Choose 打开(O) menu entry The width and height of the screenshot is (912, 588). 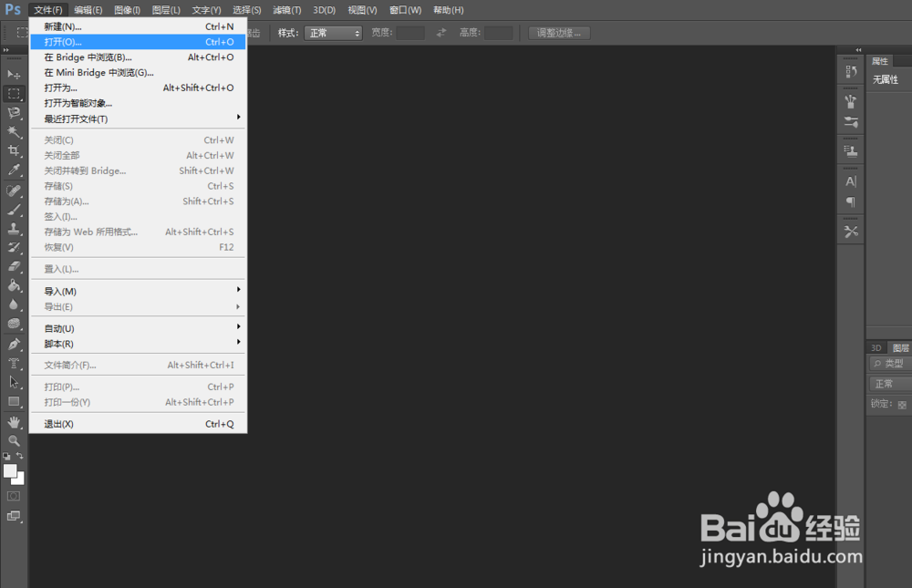point(138,42)
